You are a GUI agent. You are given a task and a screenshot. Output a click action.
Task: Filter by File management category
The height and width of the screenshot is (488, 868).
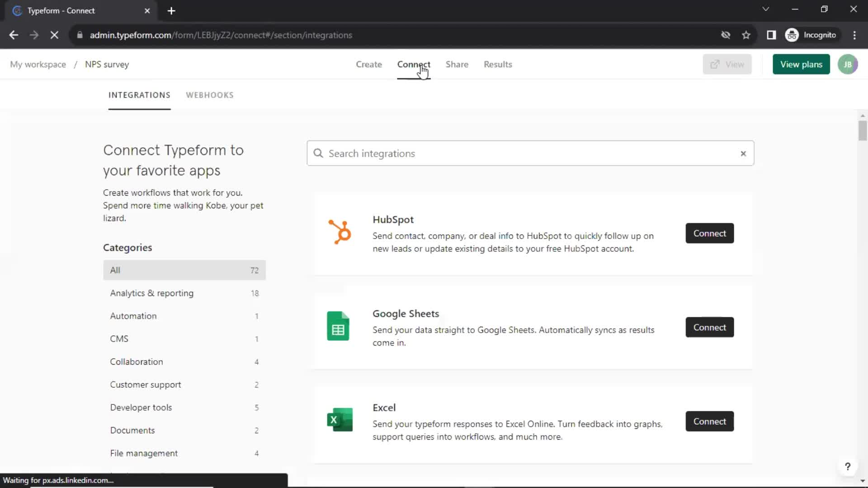(184, 453)
